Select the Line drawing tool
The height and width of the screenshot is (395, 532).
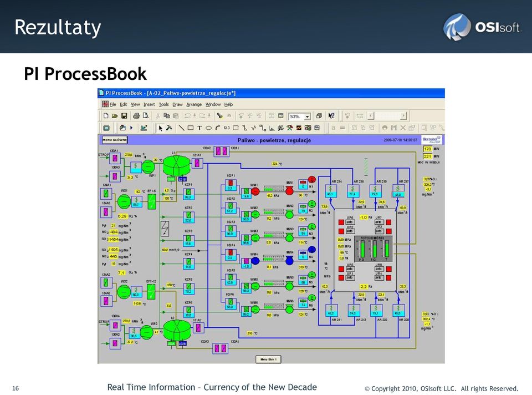click(x=182, y=128)
